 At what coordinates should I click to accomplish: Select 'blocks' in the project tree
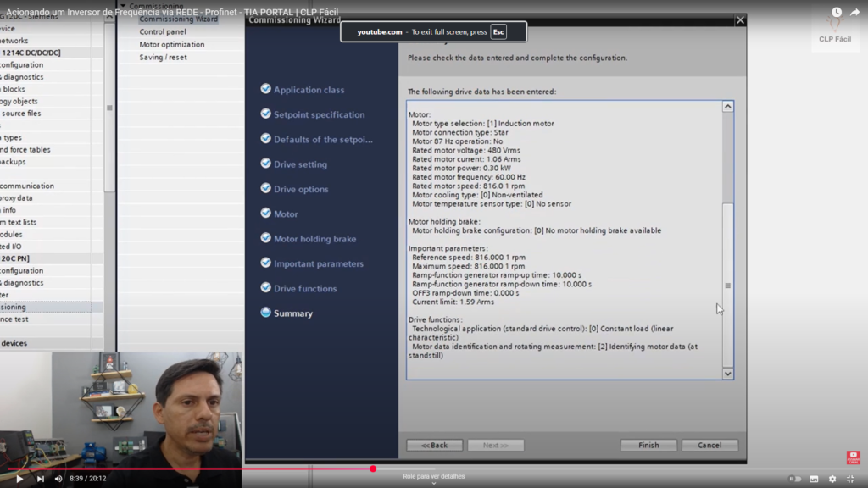point(14,89)
